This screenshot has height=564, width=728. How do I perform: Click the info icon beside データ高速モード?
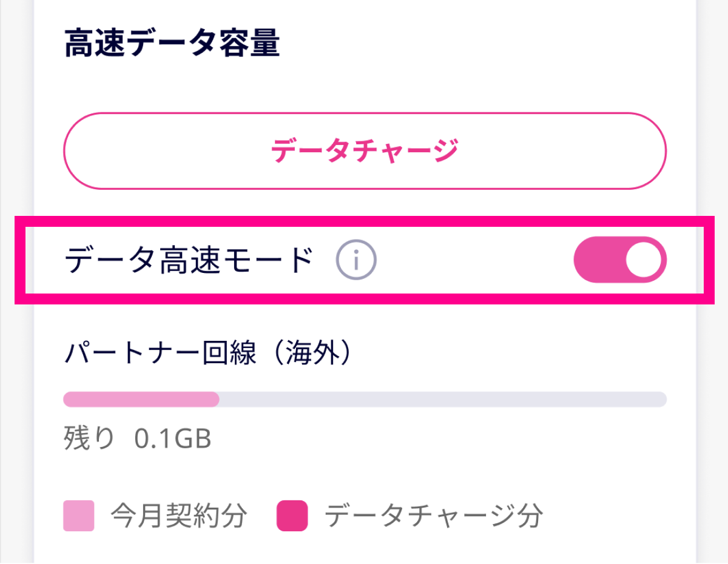tap(356, 261)
